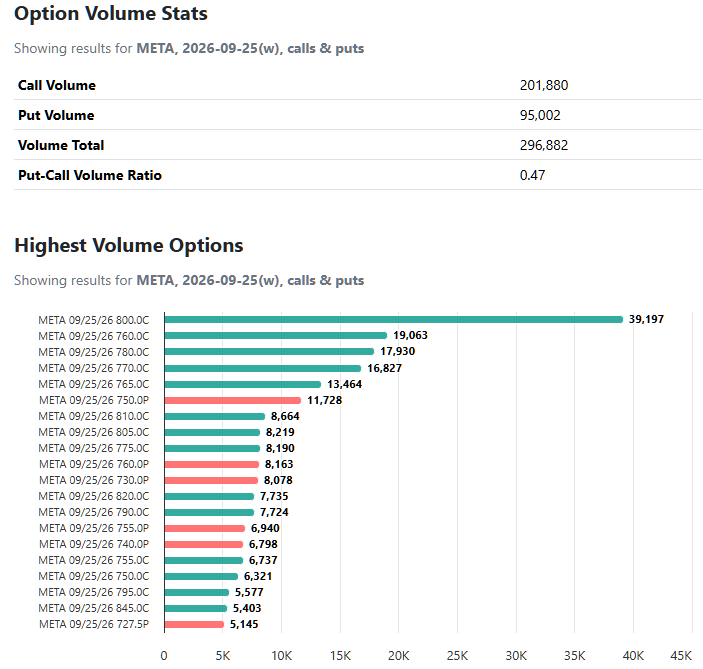Select the Put Volume row label
Screen dimensions: 703x669
[x=56, y=115]
